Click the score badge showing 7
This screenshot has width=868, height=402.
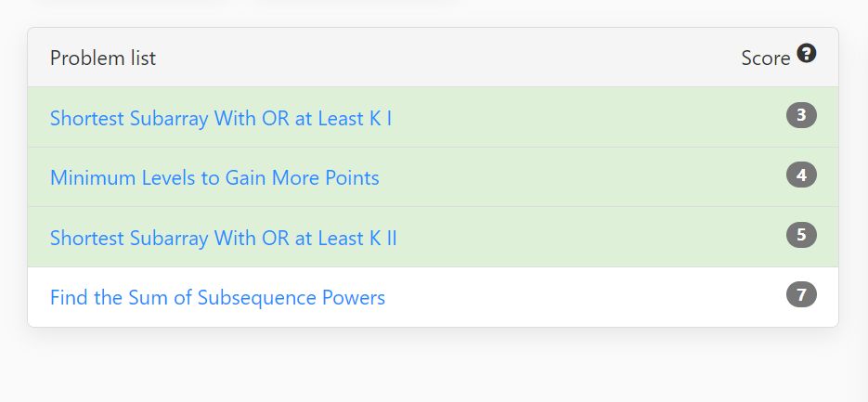pos(801,294)
